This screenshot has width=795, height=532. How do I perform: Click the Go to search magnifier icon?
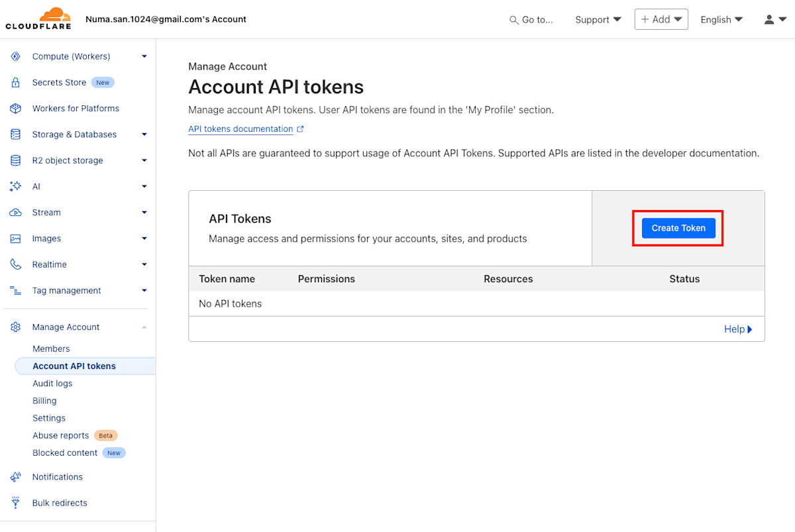pos(514,20)
